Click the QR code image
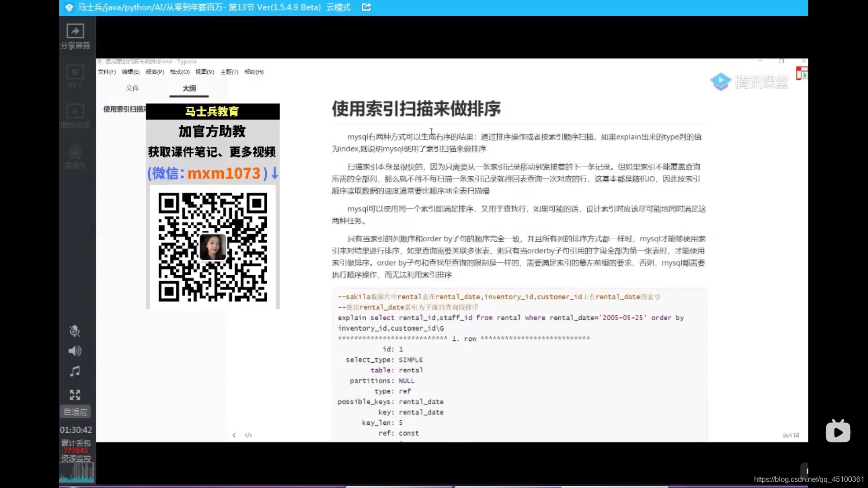 pyautogui.click(x=212, y=247)
